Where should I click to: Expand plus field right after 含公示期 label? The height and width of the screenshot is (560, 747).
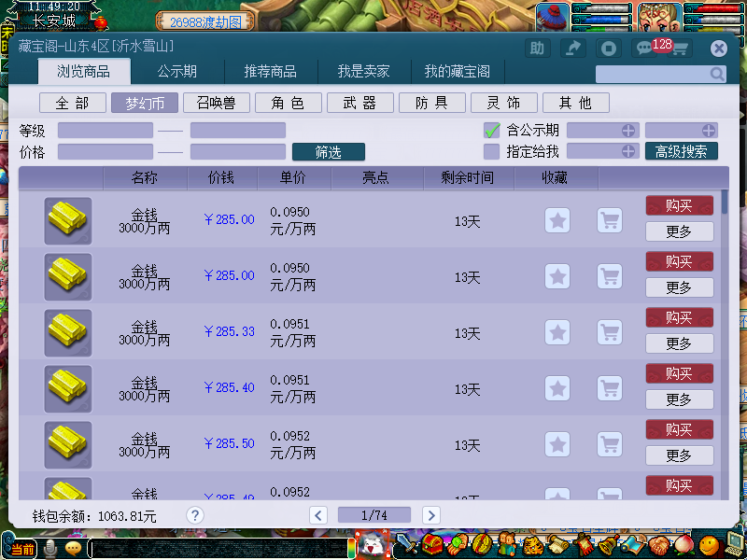pyautogui.click(x=602, y=130)
